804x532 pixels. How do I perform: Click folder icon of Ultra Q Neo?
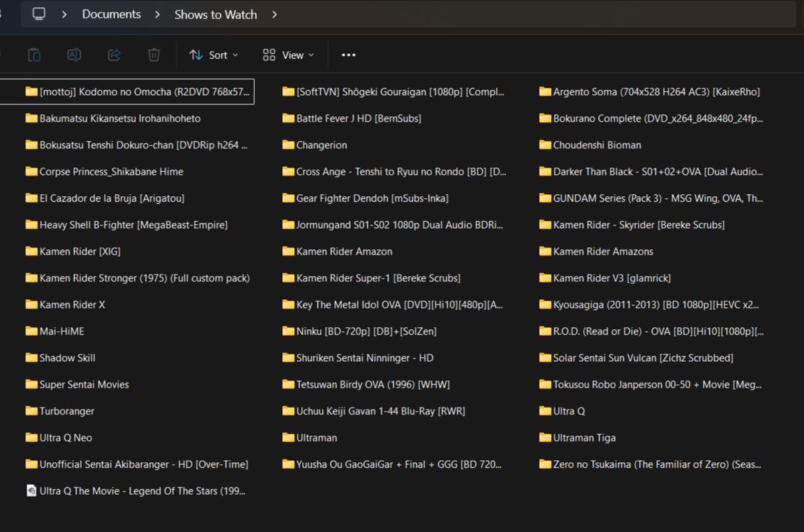(31, 438)
